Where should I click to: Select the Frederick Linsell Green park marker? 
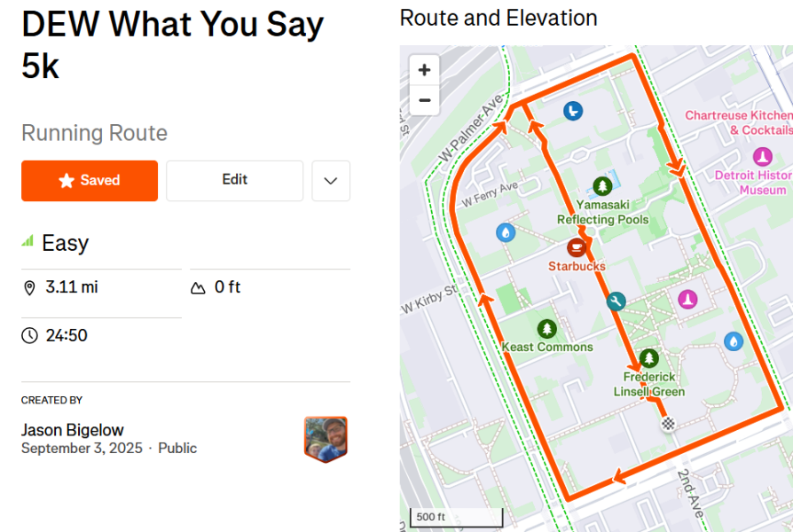tap(649, 358)
